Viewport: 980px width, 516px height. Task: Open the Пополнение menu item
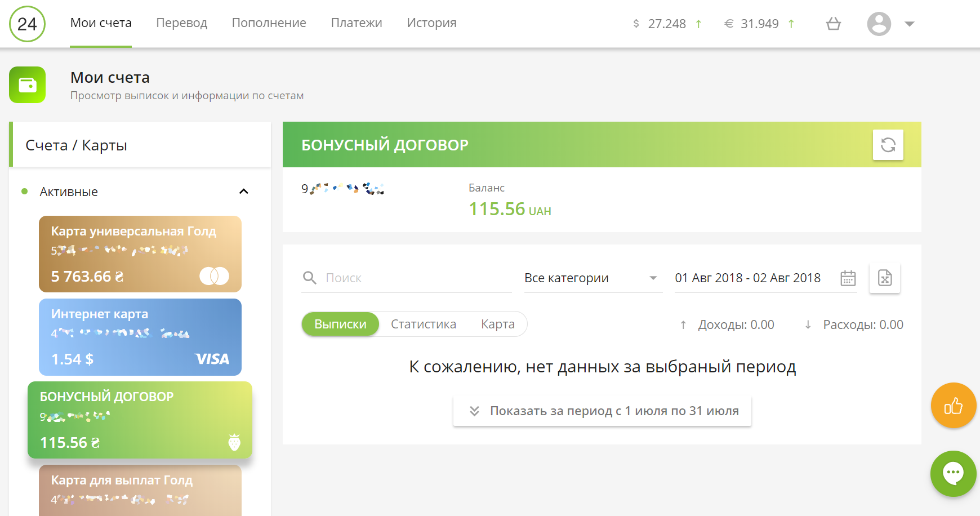269,23
